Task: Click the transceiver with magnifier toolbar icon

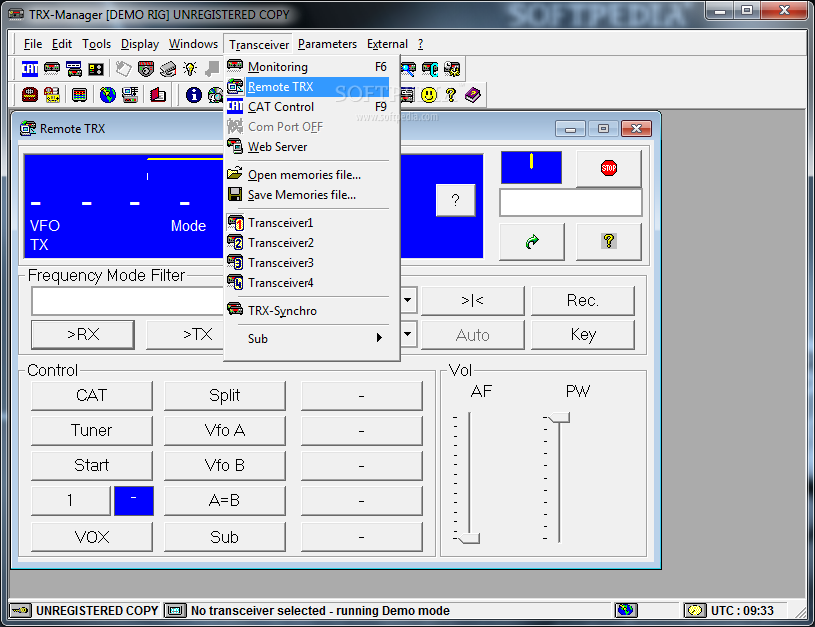Action: point(408,69)
